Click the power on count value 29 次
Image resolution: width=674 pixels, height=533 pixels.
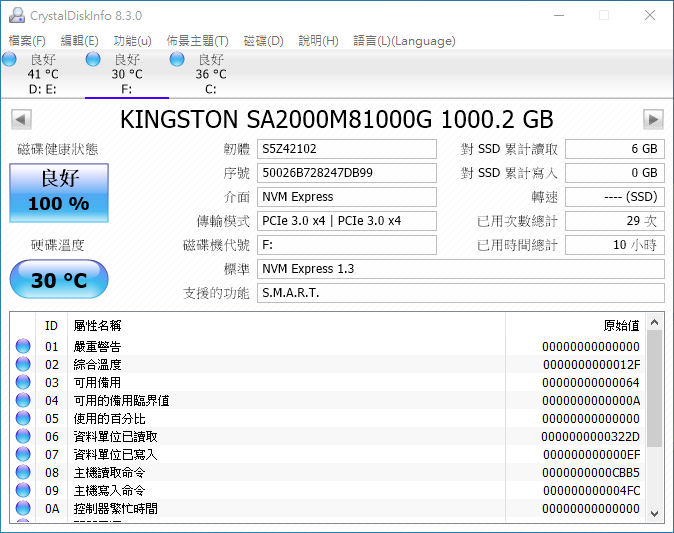[615, 221]
